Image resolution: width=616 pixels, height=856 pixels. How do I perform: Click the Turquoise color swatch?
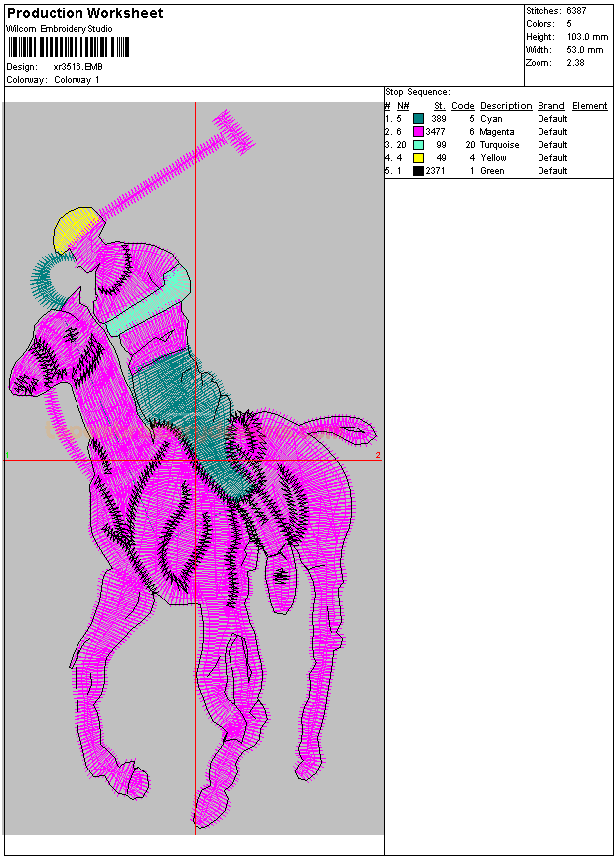pos(418,145)
